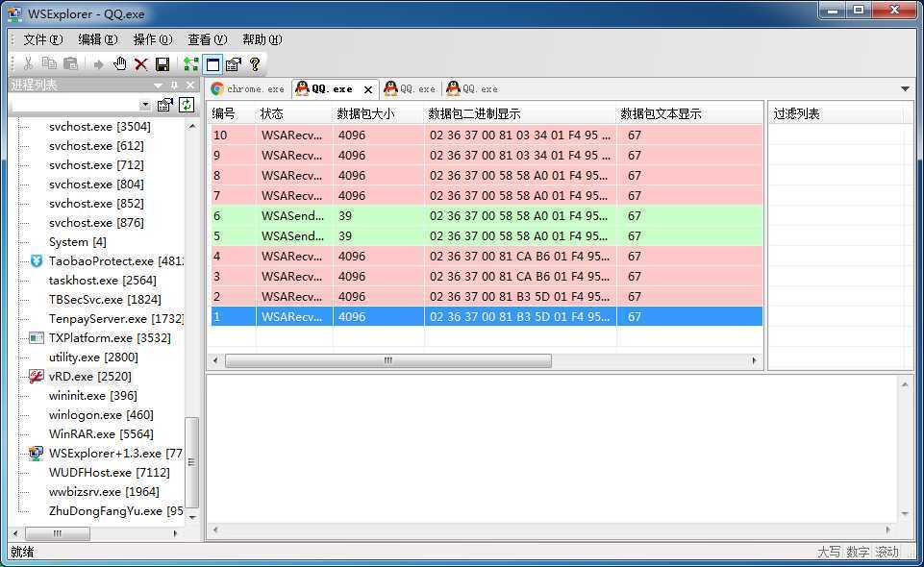Click the Chrome logo on the chrome.exe tab
Screen dimensions: 924x567
(x=217, y=89)
